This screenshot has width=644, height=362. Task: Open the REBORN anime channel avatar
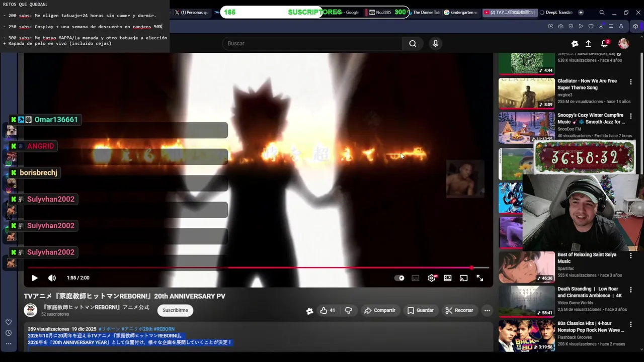point(31,310)
